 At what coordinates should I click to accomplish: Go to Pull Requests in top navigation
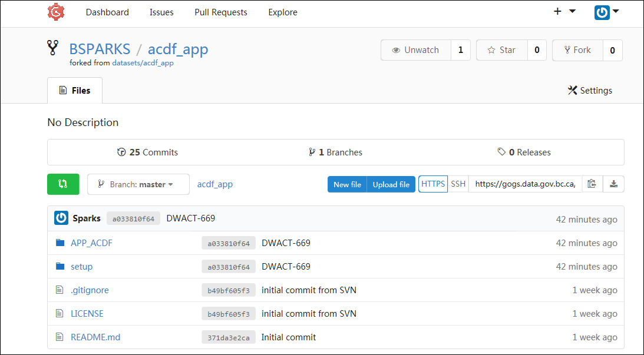tap(221, 12)
